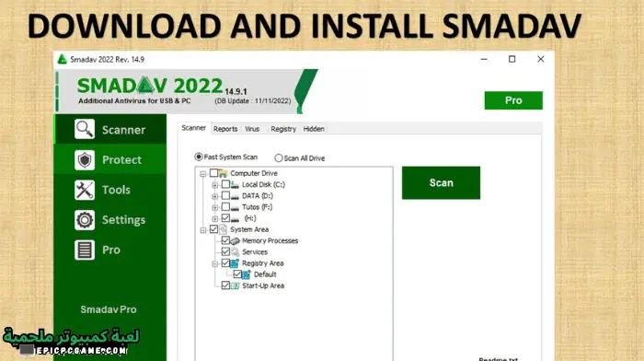Uncheck the (H:) drive checkbox
The image size is (644, 361).
(x=225, y=217)
